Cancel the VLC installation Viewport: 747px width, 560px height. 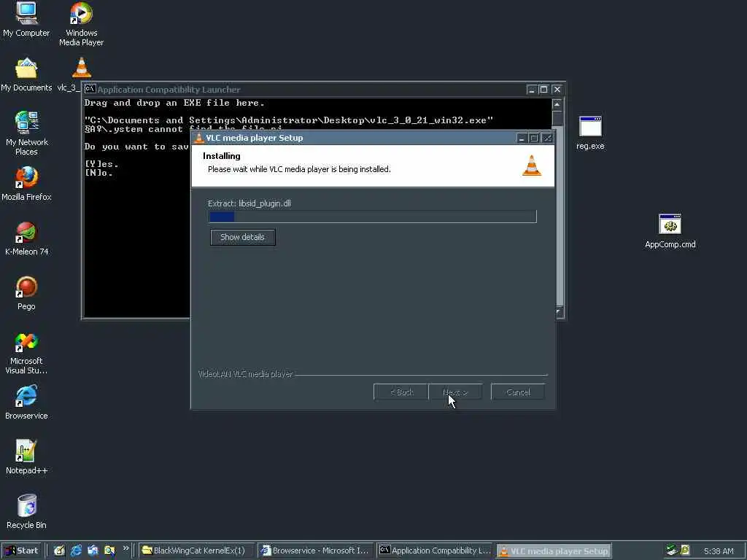pos(518,392)
